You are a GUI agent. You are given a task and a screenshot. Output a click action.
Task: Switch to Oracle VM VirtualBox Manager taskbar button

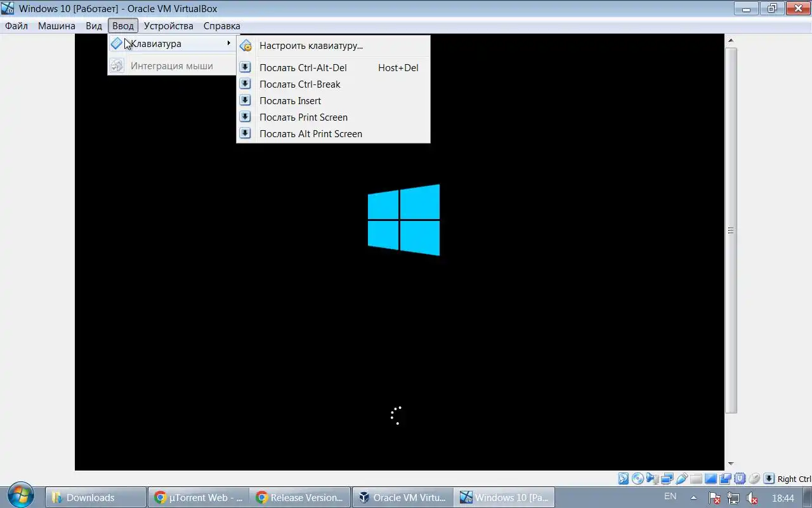click(403, 498)
